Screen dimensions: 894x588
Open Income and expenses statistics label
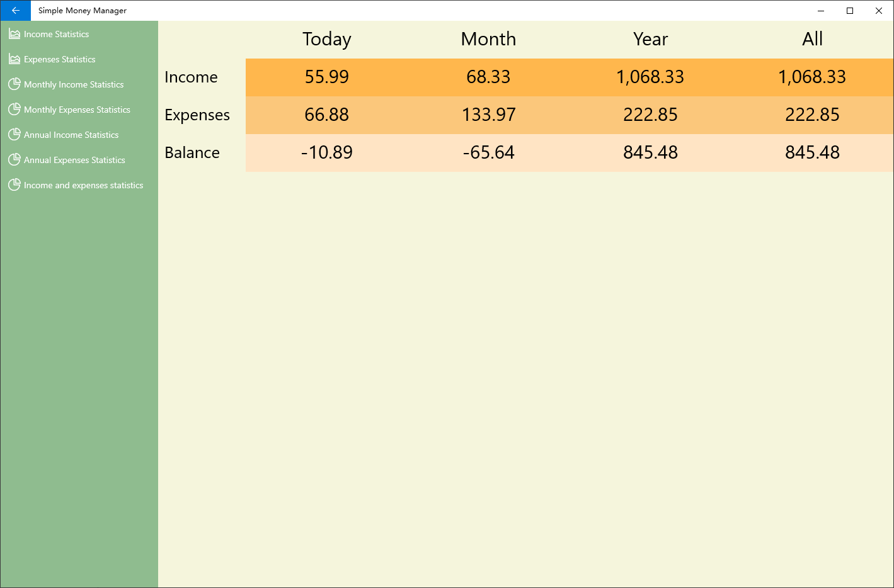point(83,185)
